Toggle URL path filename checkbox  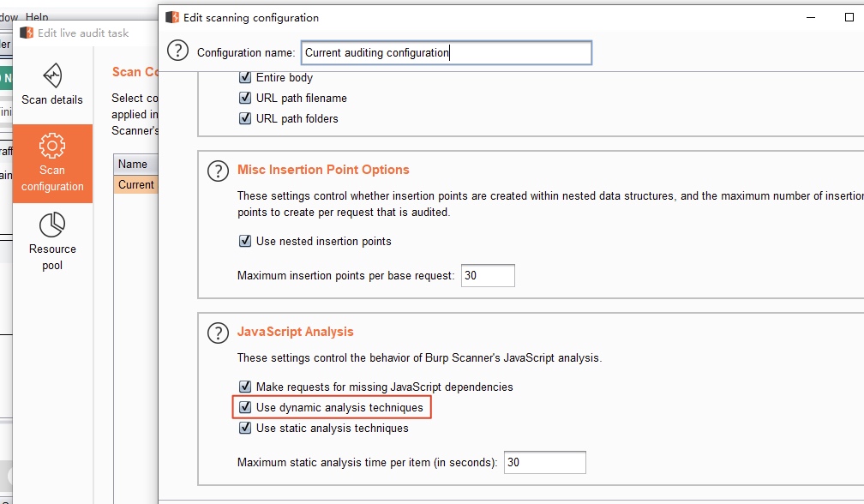245,98
